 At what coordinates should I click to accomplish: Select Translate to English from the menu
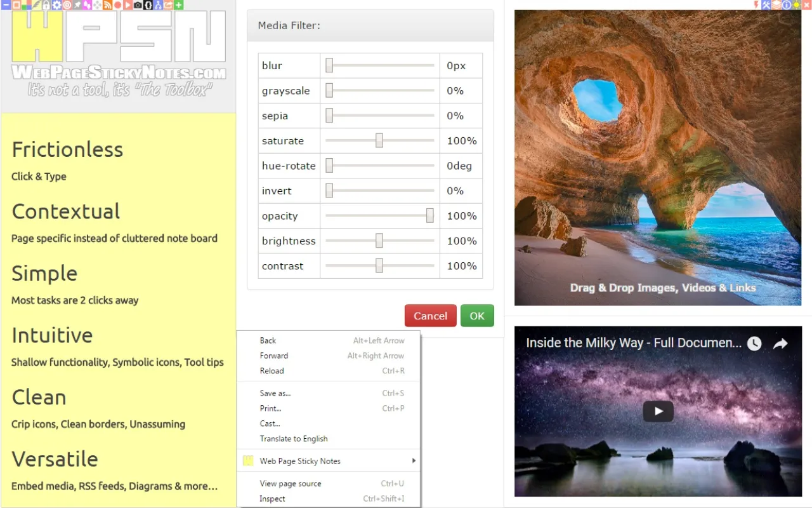[x=294, y=438]
